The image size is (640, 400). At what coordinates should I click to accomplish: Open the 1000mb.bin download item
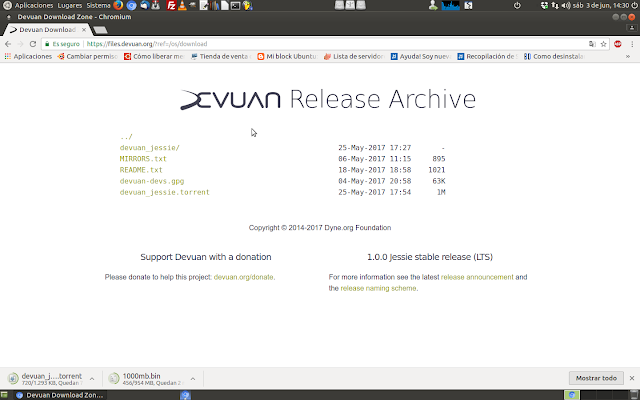click(x=146, y=378)
